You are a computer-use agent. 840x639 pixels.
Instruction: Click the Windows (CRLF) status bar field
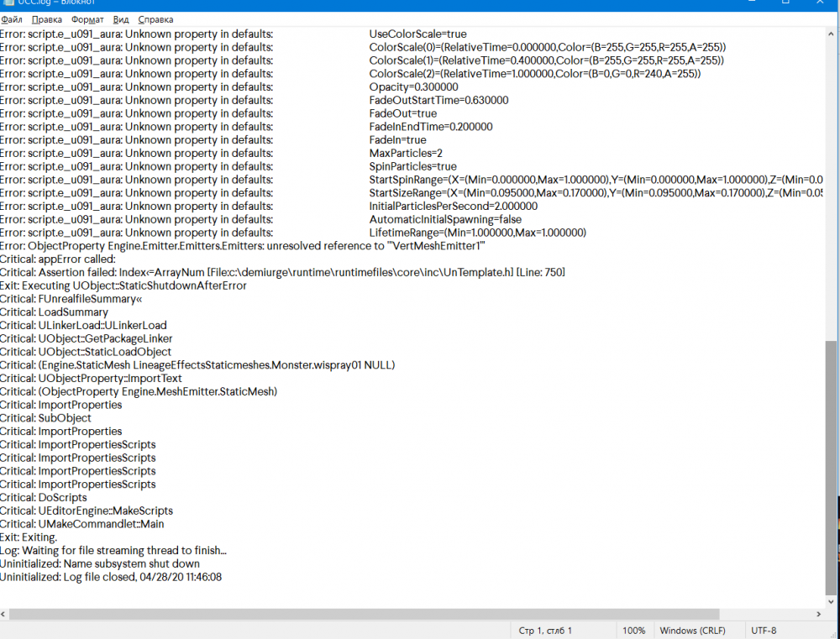click(x=694, y=631)
